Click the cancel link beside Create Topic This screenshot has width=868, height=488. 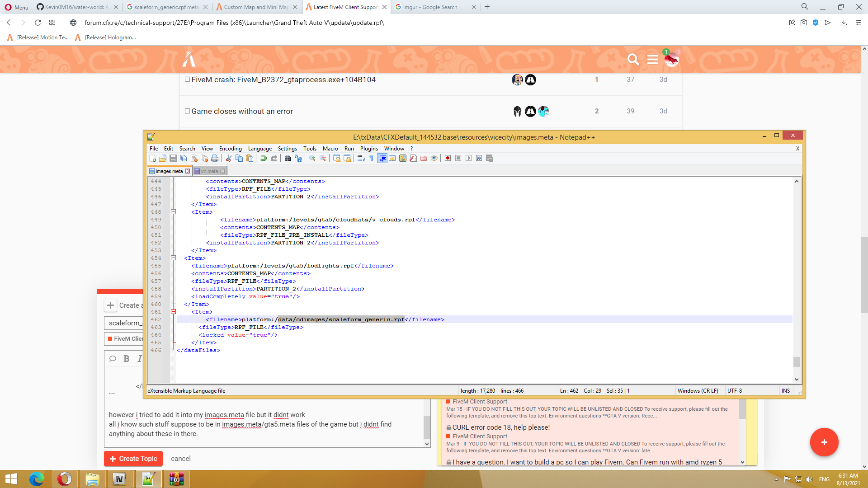click(181, 459)
